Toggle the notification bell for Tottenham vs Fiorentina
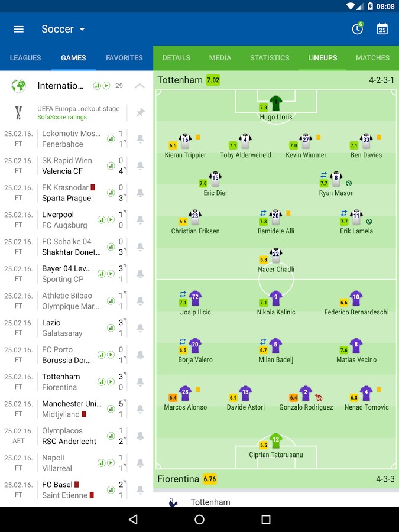This screenshot has width=399, height=532. click(140, 381)
